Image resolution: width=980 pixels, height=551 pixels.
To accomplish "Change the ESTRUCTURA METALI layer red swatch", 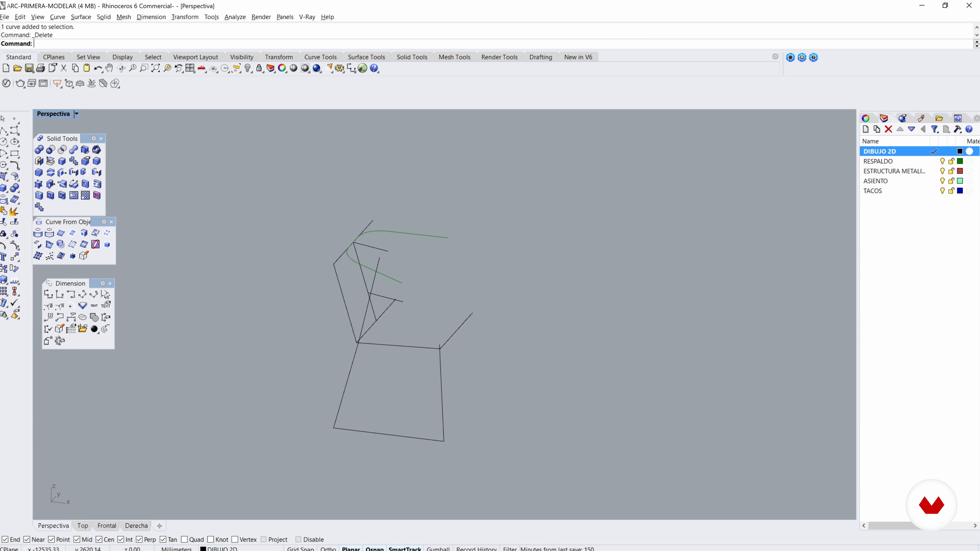I will coord(960,171).
